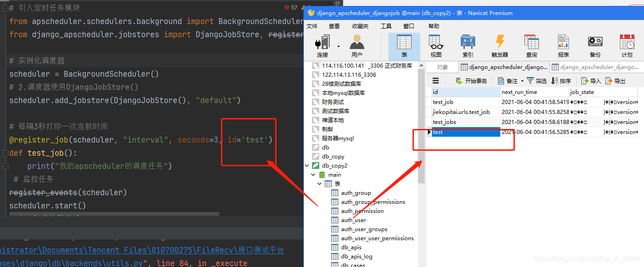Select the Table (表) toolbar button
644x267 pixels.
[x=404, y=46]
